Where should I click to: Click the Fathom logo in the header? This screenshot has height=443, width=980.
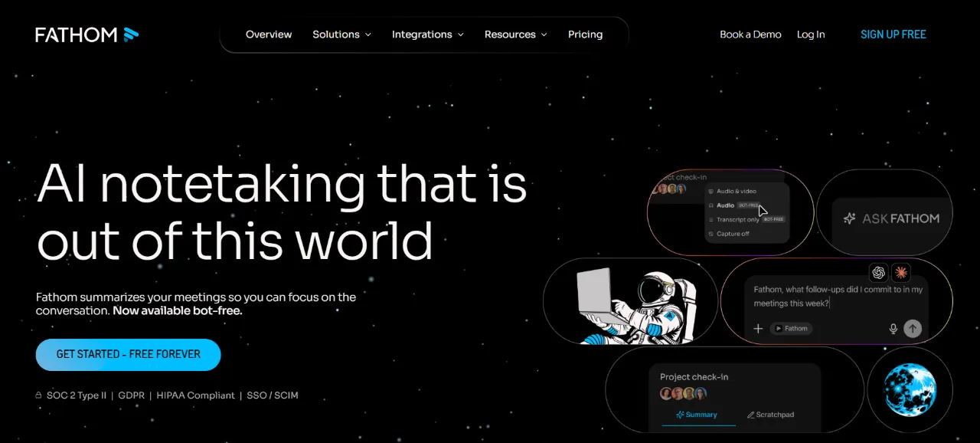[x=87, y=34]
